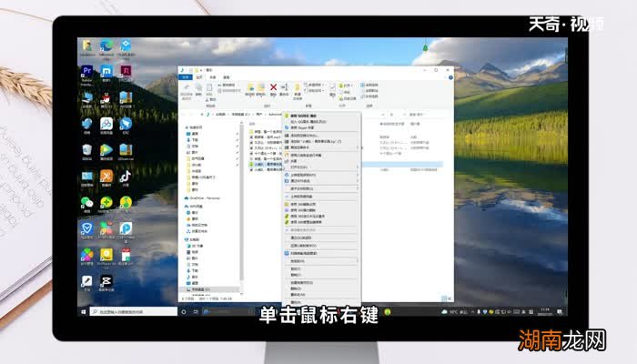Choose Properties at context menu bottom
This screenshot has height=364, width=637.
(321, 302)
